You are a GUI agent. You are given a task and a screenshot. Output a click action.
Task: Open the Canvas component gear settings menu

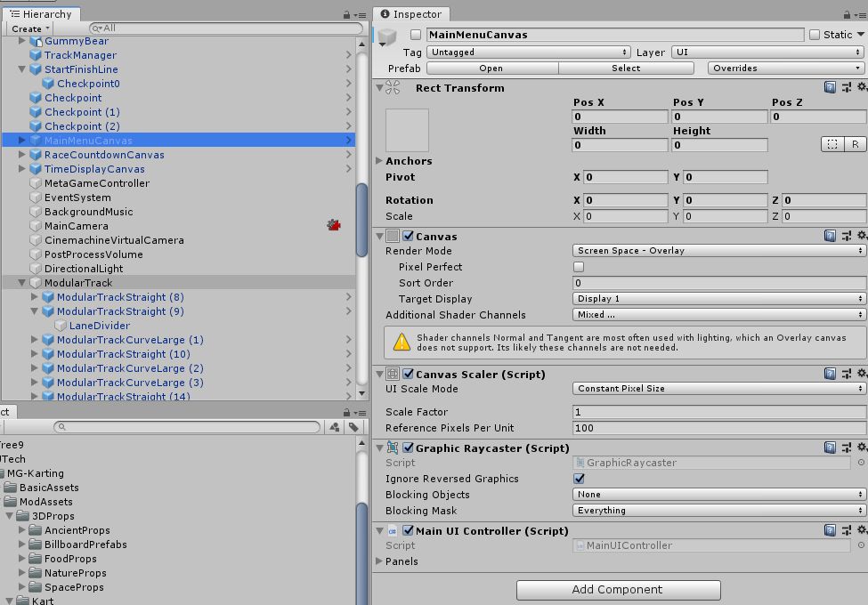click(x=861, y=235)
